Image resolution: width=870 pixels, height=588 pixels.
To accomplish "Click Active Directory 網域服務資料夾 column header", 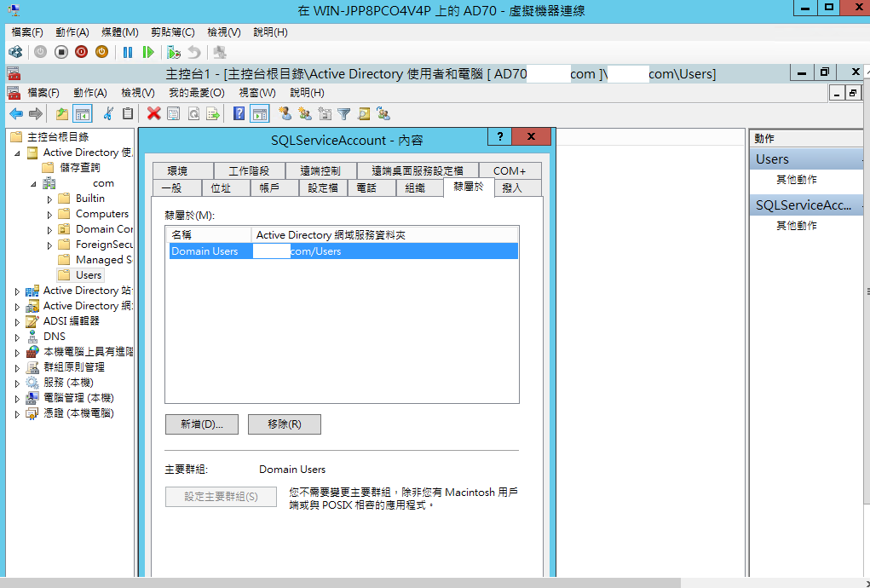I will pos(385,235).
